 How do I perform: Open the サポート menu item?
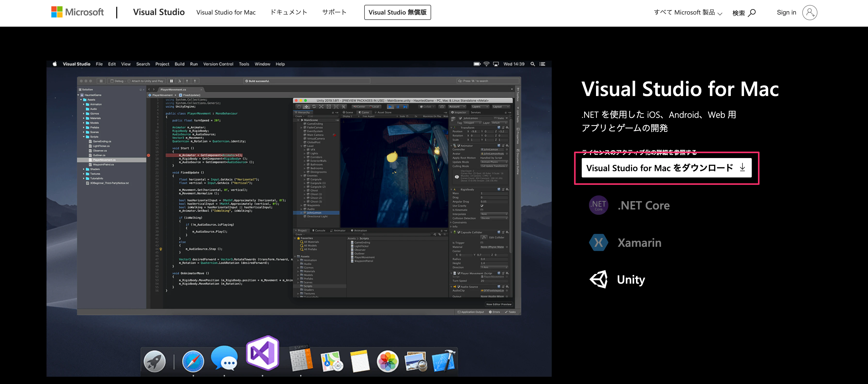[x=334, y=13]
